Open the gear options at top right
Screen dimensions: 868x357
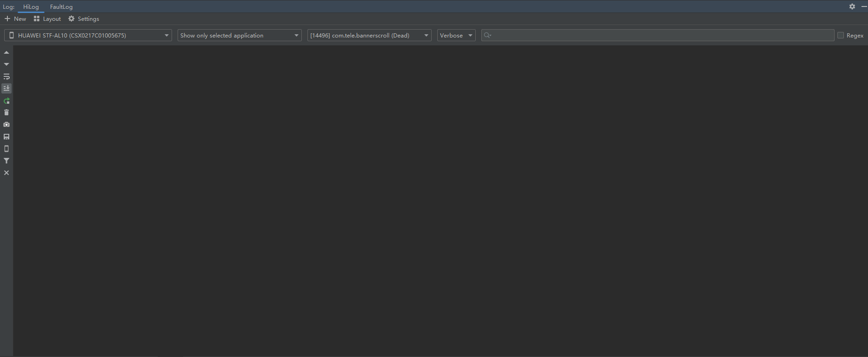[x=852, y=6]
